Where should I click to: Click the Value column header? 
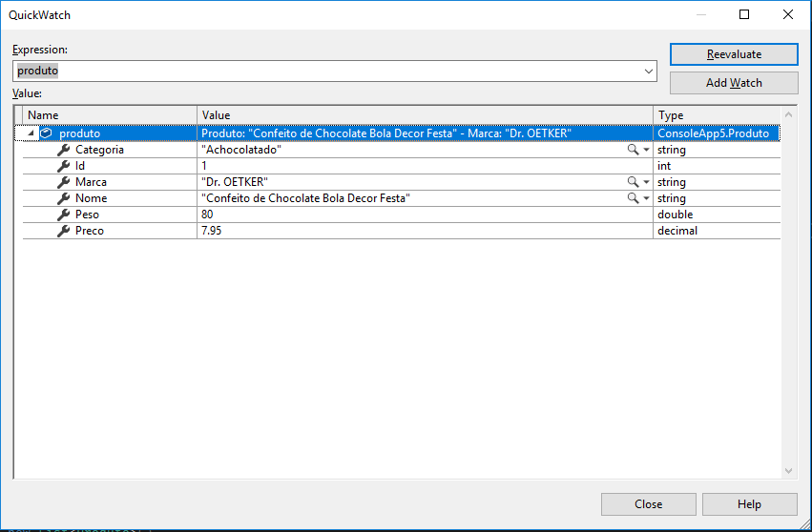pyautogui.click(x=426, y=115)
